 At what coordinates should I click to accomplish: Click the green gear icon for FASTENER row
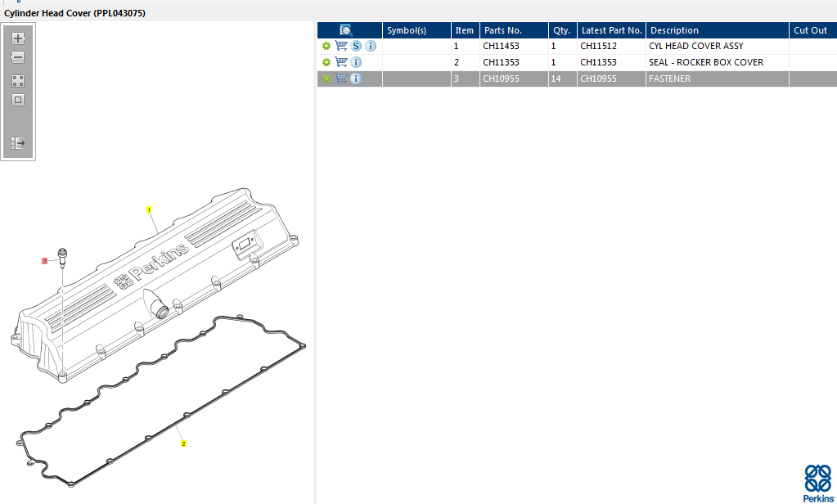326,79
